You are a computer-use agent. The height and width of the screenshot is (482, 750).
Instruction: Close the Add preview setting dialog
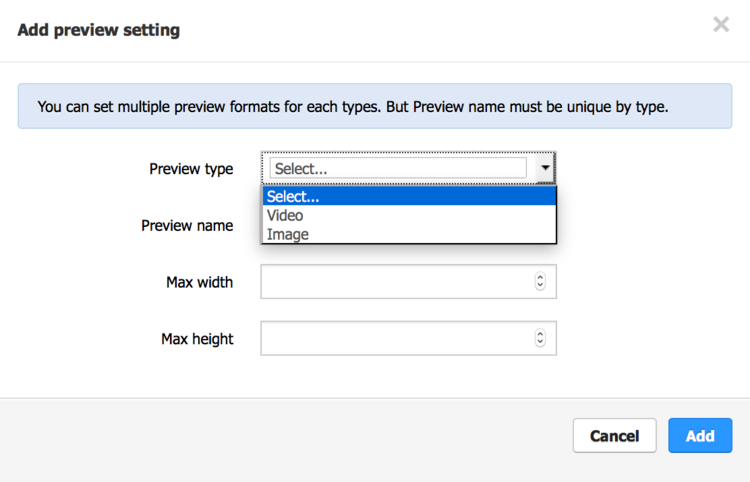(721, 24)
